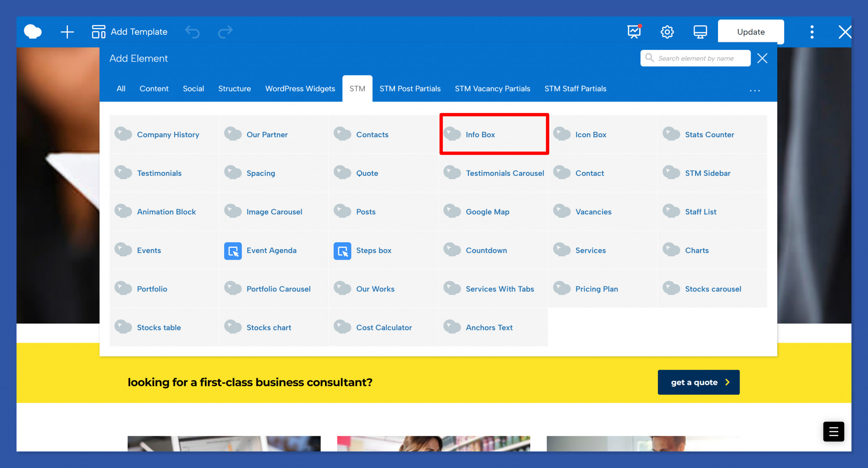Open responsive view monitor icon

pos(700,32)
